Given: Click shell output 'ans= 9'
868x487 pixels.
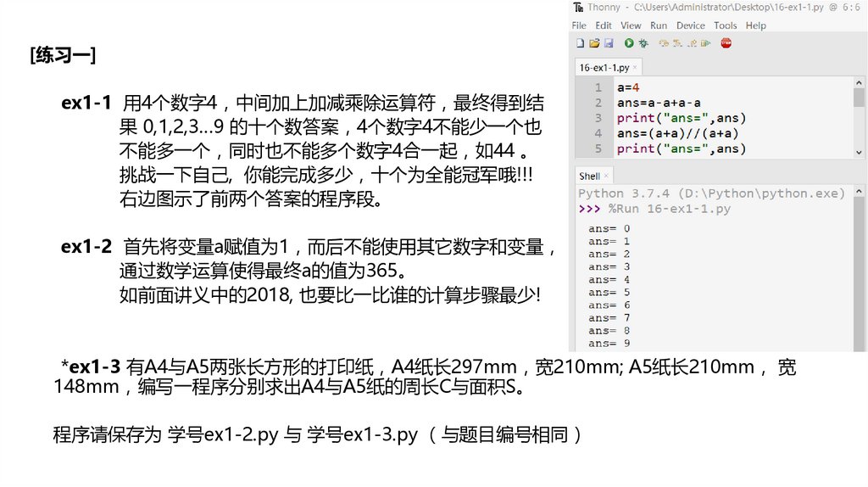Looking at the screenshot, I should (609, 344).
